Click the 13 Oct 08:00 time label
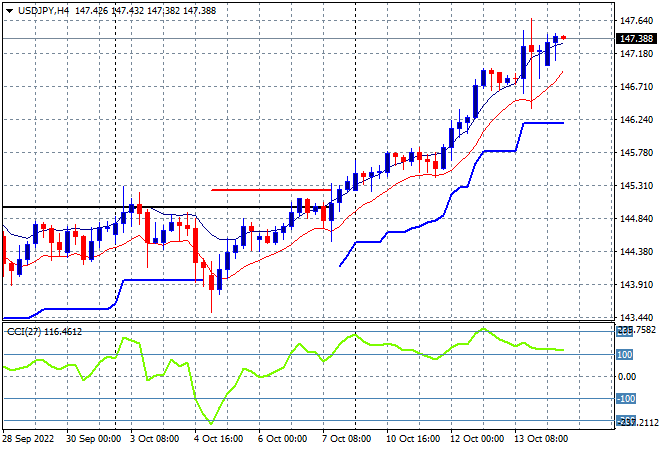The image size is (660, 450). 541,439
